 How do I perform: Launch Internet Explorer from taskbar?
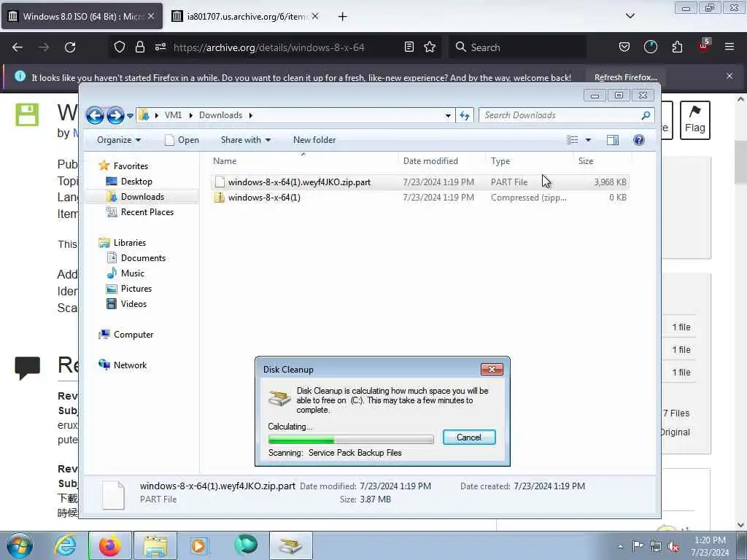tap(64, 545)
